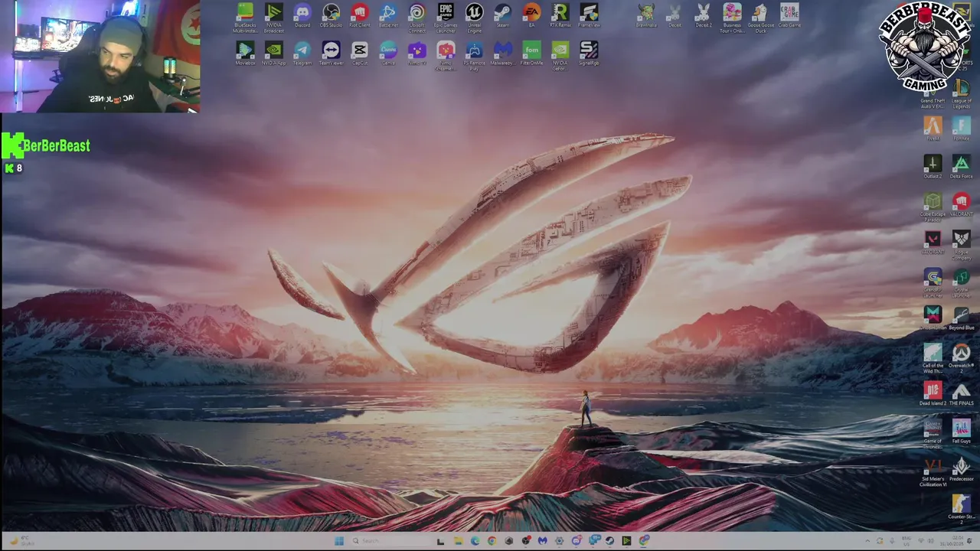This screenshot has width=980, height=551.
Task: Open the Discord desktop shortcut
Action: pyautogui.click(x=302, y=16)
